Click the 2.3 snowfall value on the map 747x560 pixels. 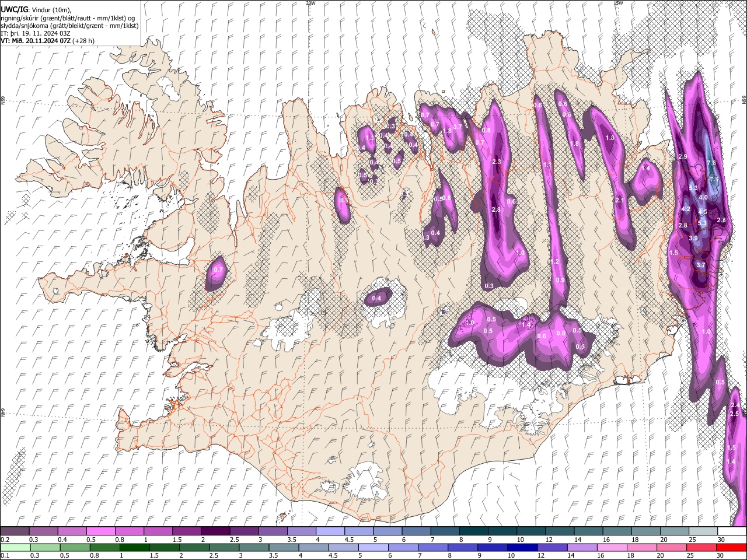point(497,162)
